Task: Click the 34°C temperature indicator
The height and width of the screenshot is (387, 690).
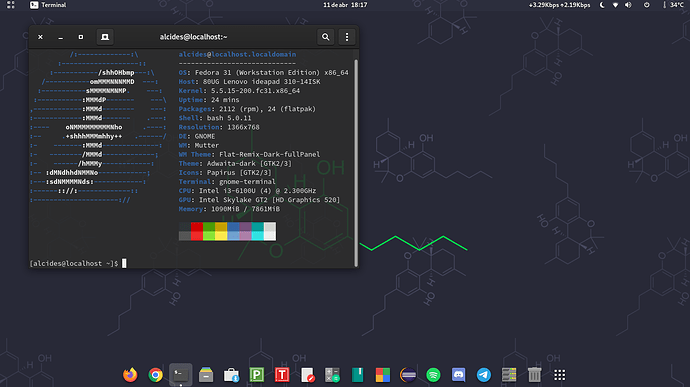Action: pos(673,5)
